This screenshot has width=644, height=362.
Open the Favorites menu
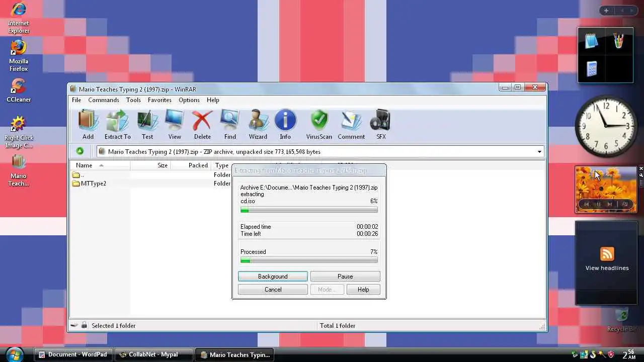(x=159, y=100)
